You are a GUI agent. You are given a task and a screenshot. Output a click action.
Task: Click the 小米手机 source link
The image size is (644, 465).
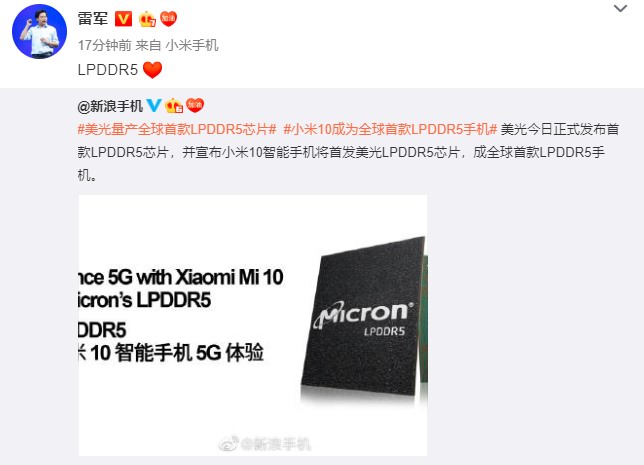(x=192, y=45)
